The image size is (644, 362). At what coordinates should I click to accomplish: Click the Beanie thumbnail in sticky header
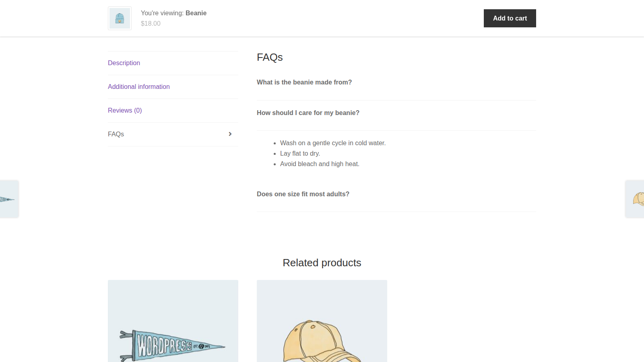point(120,18)
